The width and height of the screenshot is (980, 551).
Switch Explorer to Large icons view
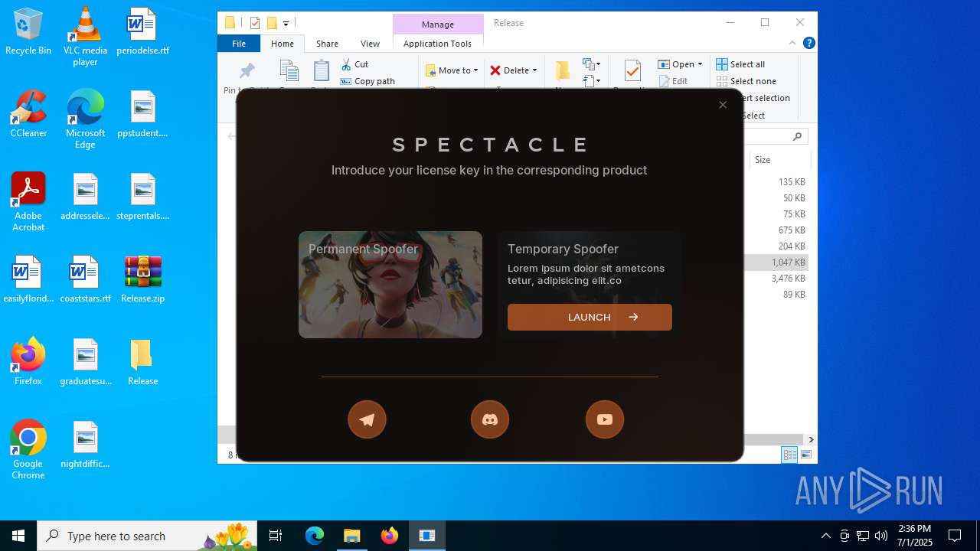coord(805,455)
